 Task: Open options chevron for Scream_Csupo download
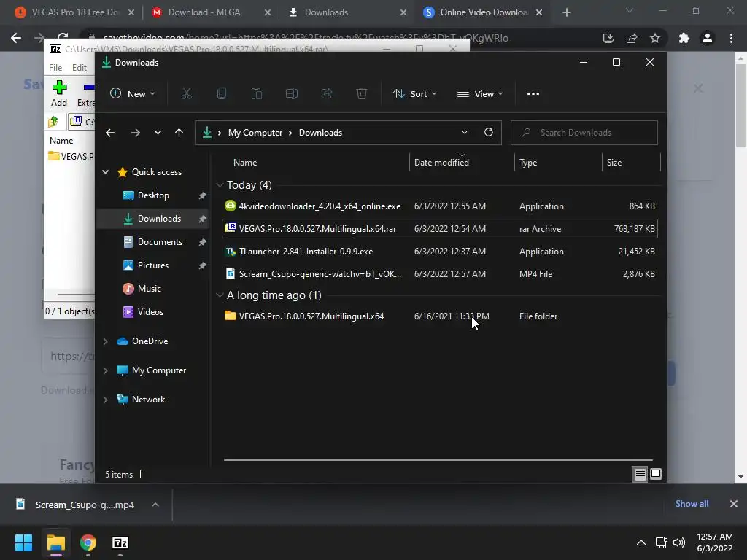[155, 505]
